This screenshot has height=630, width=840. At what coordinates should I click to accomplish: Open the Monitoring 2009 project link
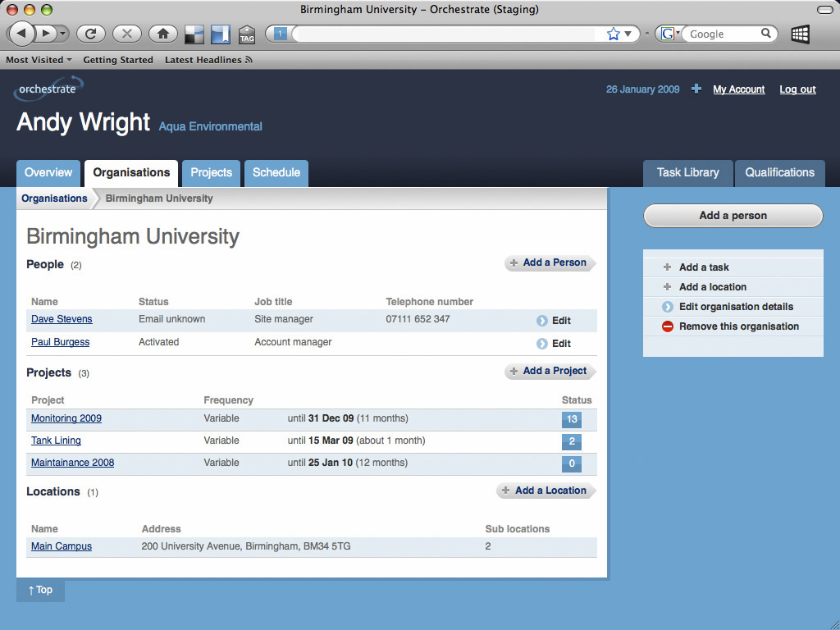click(66, 418)
